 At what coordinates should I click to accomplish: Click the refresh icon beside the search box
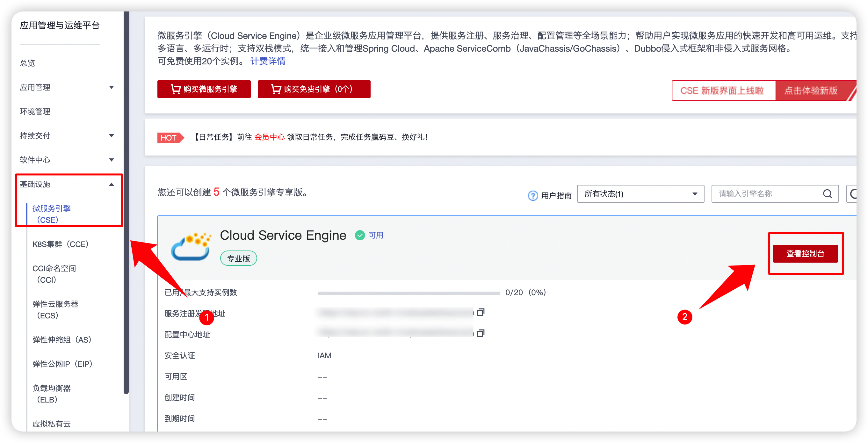pos(853,194)
